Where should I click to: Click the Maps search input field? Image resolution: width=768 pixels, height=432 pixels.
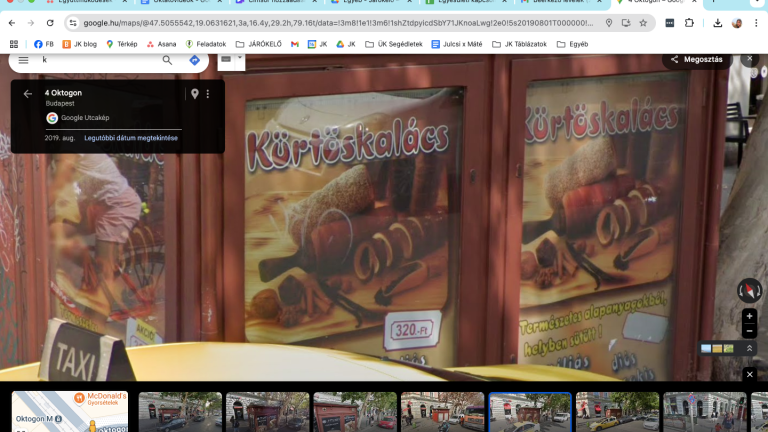[x=98, y=60]
